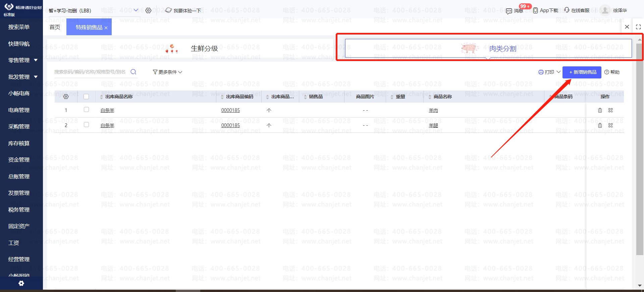
Task: Expand the 智+学习-勿删 account dropdown
Action: 136,10
